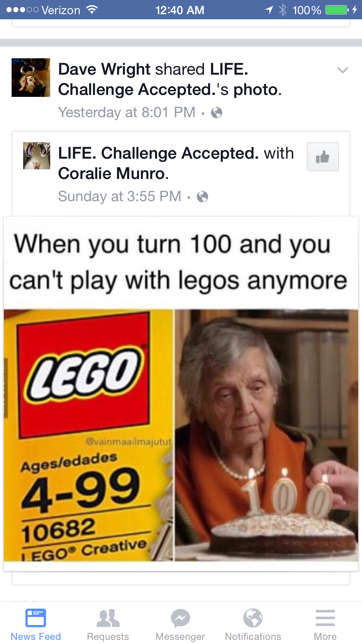Tap the battery indicator in status bar
The height and width of the screenshot is (644, 362).
(337, 10)
